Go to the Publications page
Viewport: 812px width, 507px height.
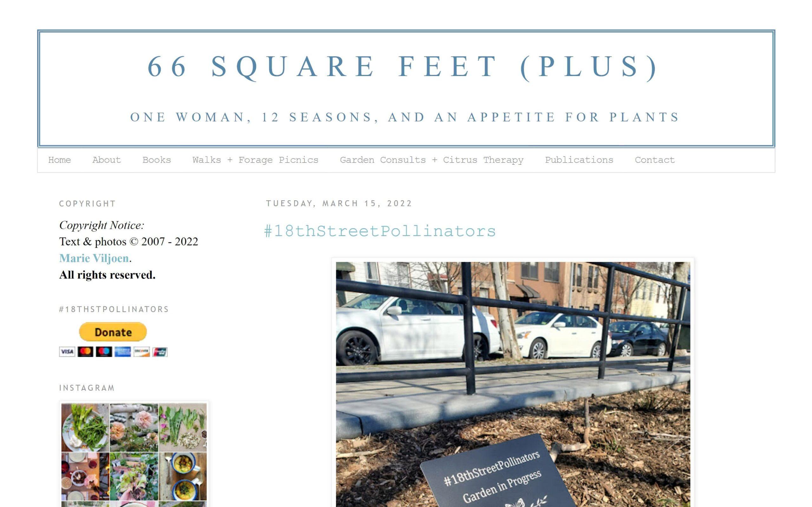coord(579,160)
